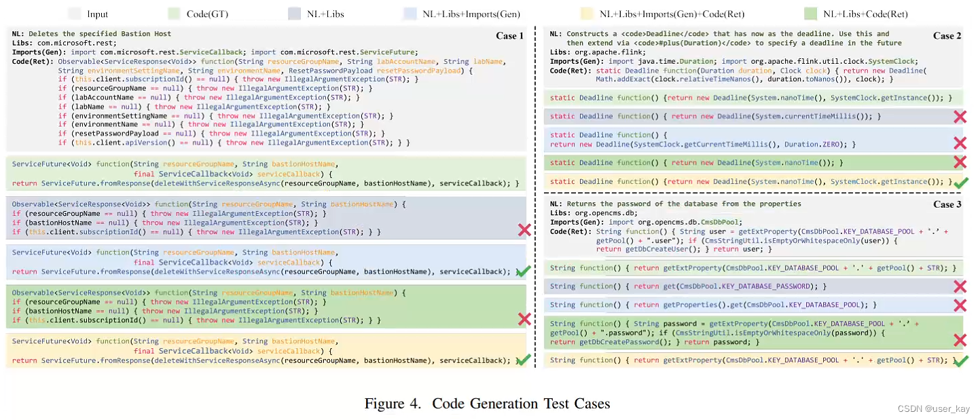Switch to the Case 2 panel
Image resolution: width=980 pixels, height=420 pixels.
click(x=946, y=35)
